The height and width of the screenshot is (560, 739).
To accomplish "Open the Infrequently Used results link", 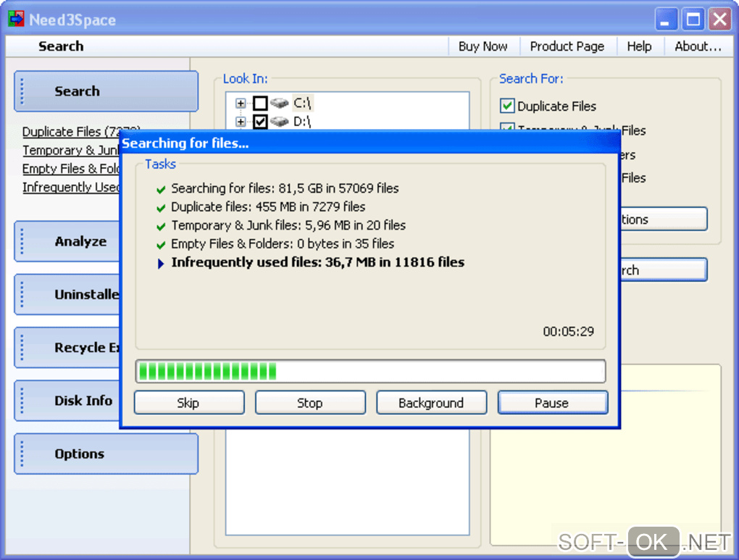I will [x=71, y=187].
